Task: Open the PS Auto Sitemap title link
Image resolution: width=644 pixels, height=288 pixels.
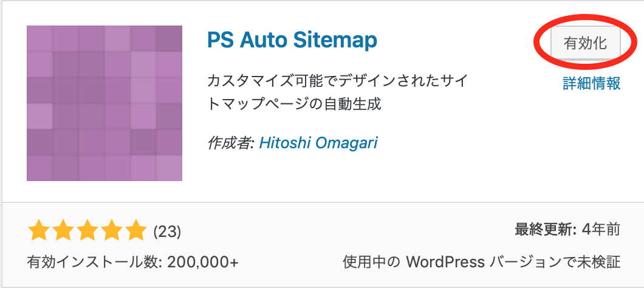Action: (292, 40)
